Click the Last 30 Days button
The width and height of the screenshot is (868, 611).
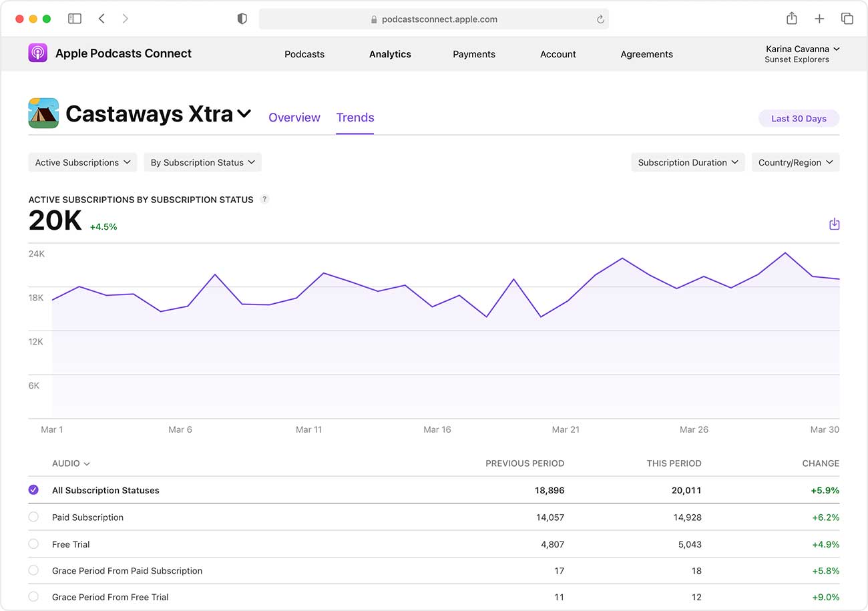799,118
